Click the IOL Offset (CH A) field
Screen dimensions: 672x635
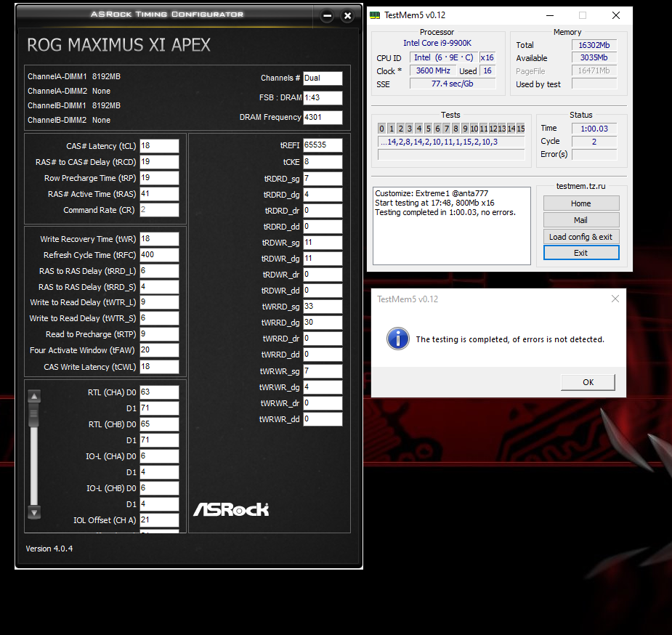pos(159,520)
